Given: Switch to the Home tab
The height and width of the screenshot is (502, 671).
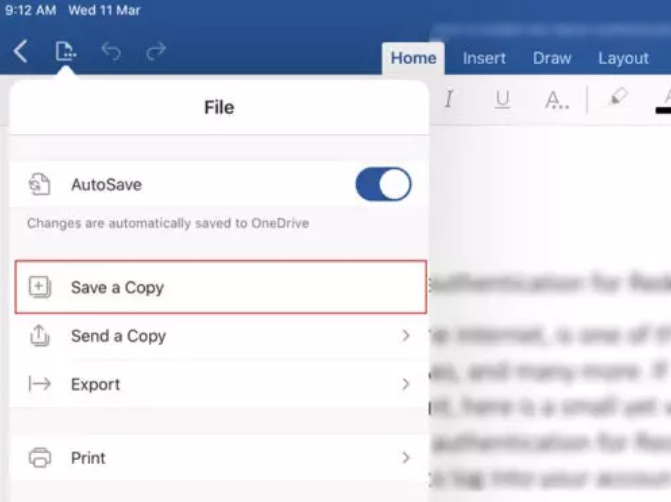Looking at the screenshot, I should 413,58.
